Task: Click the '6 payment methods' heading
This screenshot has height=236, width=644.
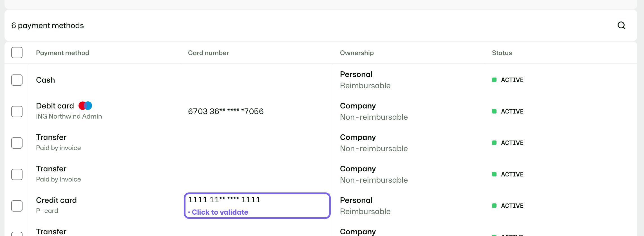Action: click(x=48, y=26)
